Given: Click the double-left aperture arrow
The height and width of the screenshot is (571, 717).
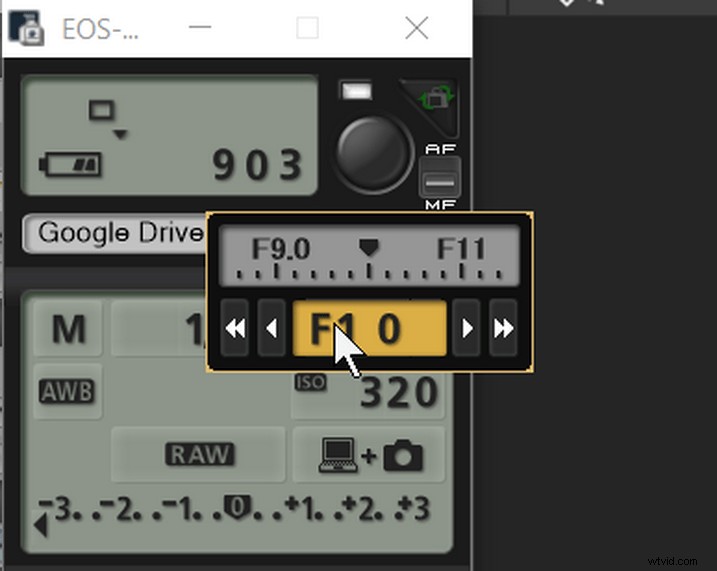Looking at the screenshot, I should click(235, 330).
